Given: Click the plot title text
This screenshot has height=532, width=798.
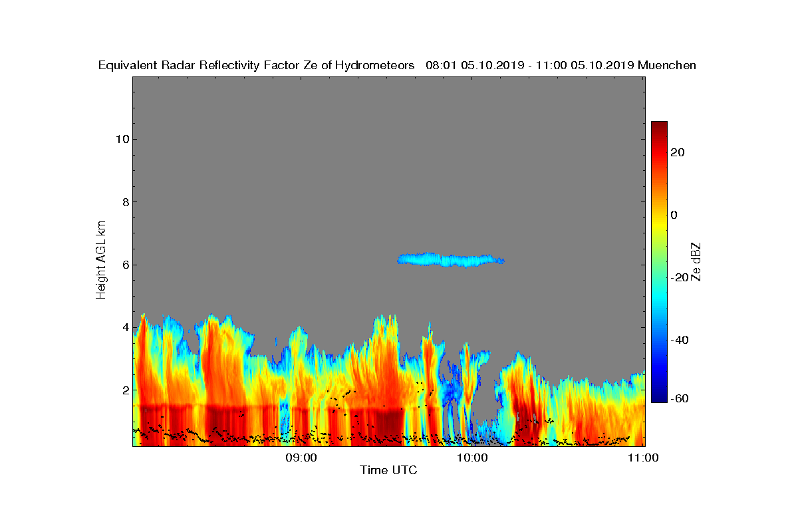Looking at the screenshot, I should (x=397, y=65).
